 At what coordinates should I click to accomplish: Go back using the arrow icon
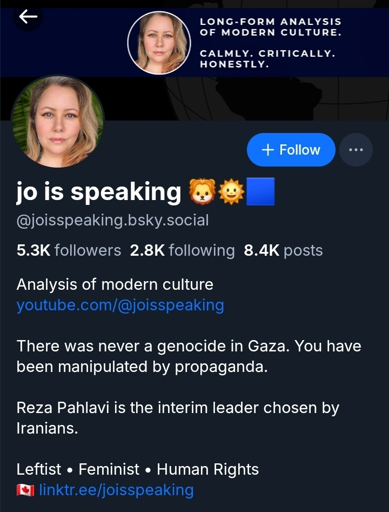tap(28, 17)
